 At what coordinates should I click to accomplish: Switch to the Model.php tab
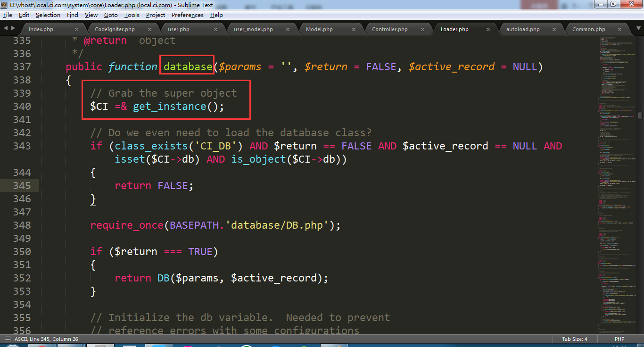319,29
